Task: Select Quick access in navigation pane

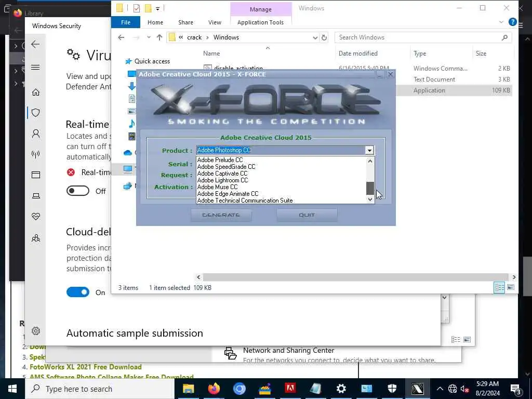Action: pyautogui.click(x=152, y=61)
